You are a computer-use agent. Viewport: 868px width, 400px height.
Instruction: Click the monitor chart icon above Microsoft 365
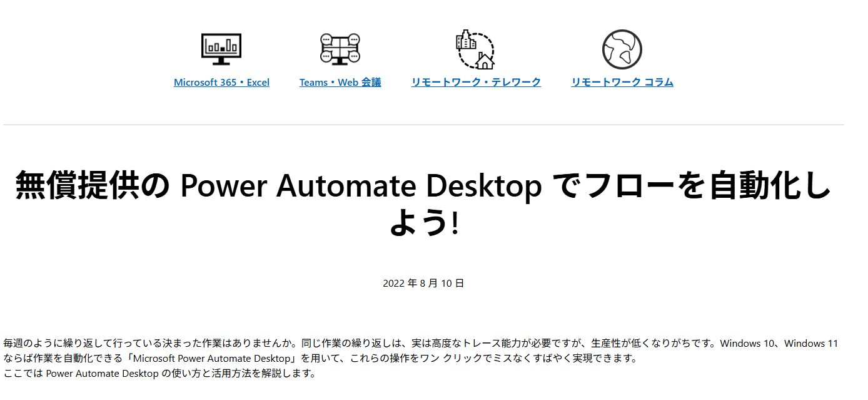pos(221,49)
